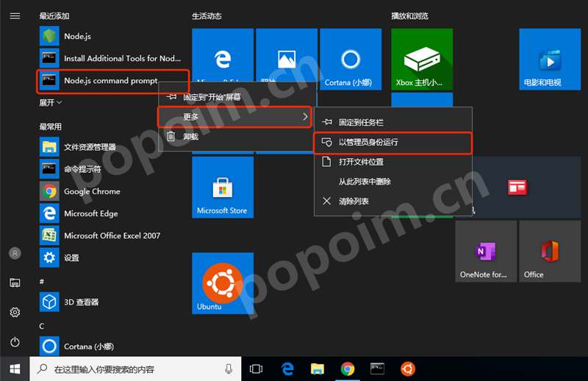The image size is (588, 381).
Task: Open Cortana (小娜) in the app list
Action: (x=112, y=346)
